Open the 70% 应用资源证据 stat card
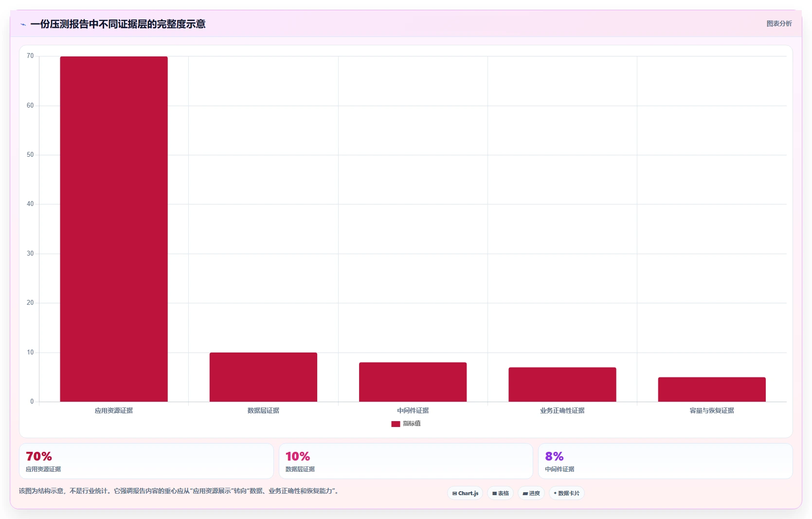The image size is (812, 519). coord(146,461)
